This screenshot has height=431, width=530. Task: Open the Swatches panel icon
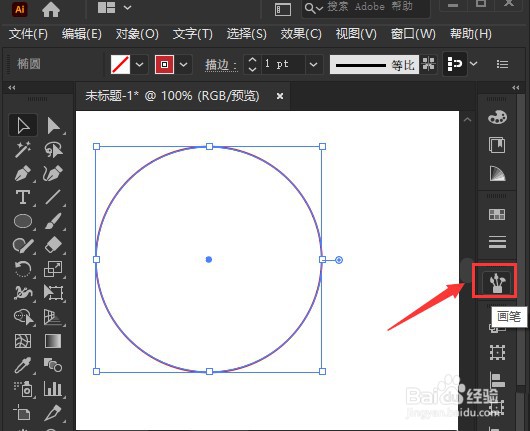click(x=497, y=214)
